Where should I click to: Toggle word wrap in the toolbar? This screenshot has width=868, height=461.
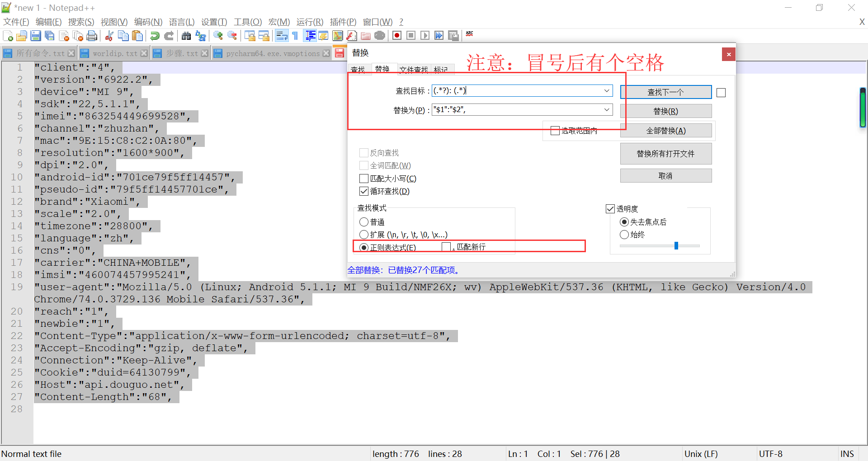coord(281,36)
